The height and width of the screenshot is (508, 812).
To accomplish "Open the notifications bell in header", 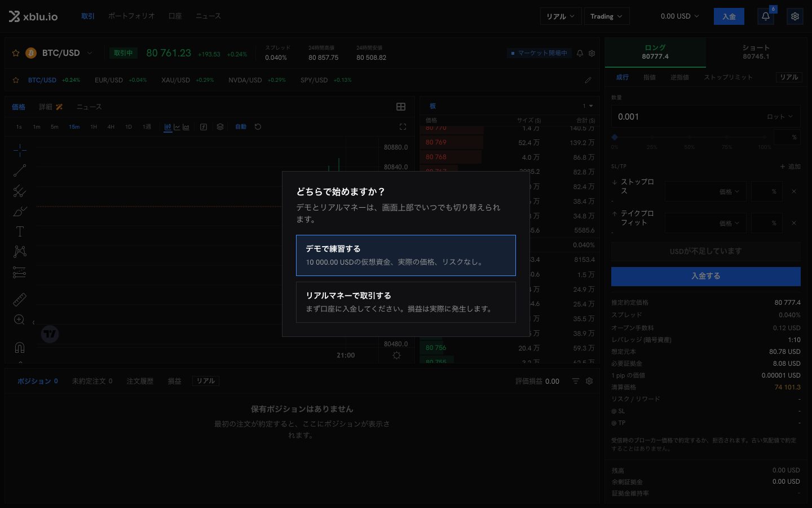I will click(x=766, y=16).
